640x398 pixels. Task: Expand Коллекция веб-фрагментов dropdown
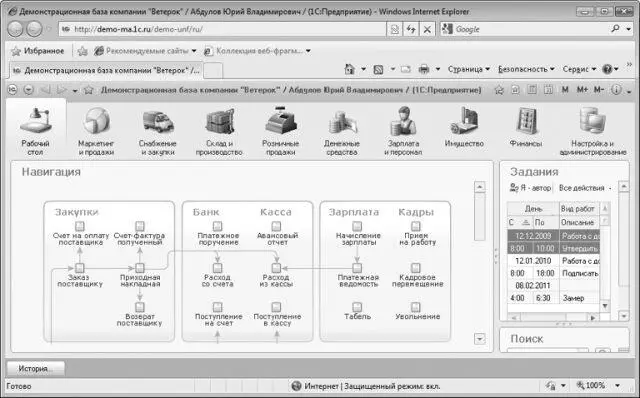pos(308,51)
